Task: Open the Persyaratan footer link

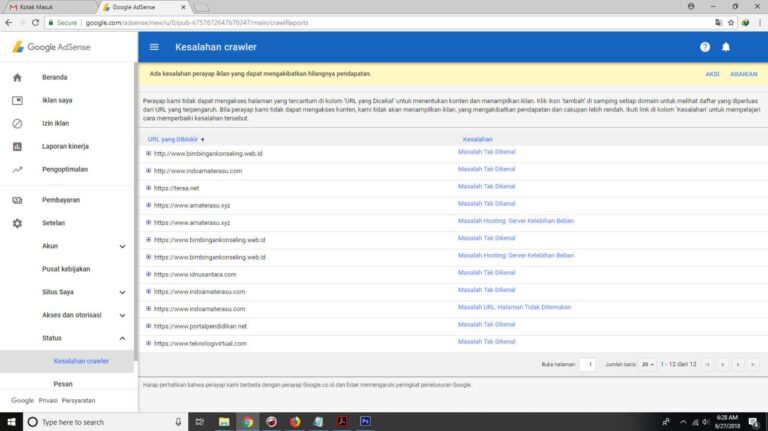Action: pos(78,400)
